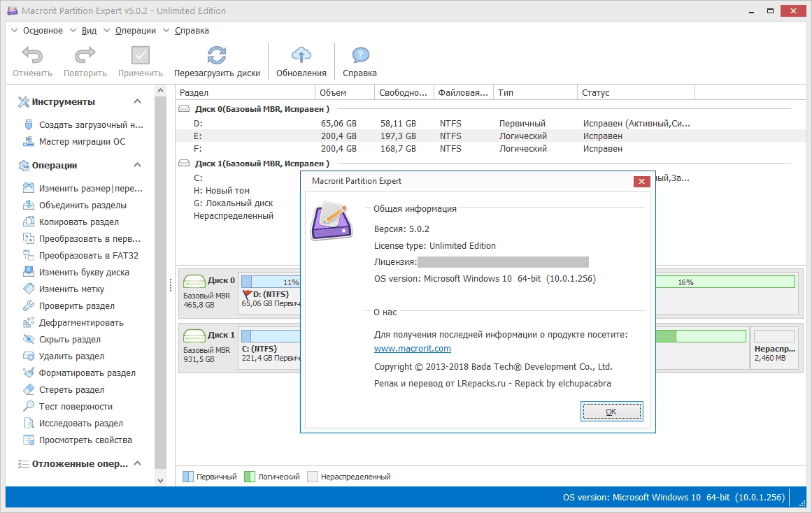Click the Redo (Повторить) toolbar icon
This screenshot has height=513, width=812.
pos(85,55)
